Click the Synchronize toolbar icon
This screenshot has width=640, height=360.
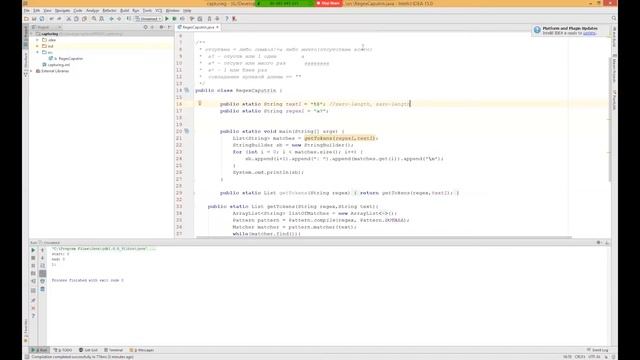[42, 19]
